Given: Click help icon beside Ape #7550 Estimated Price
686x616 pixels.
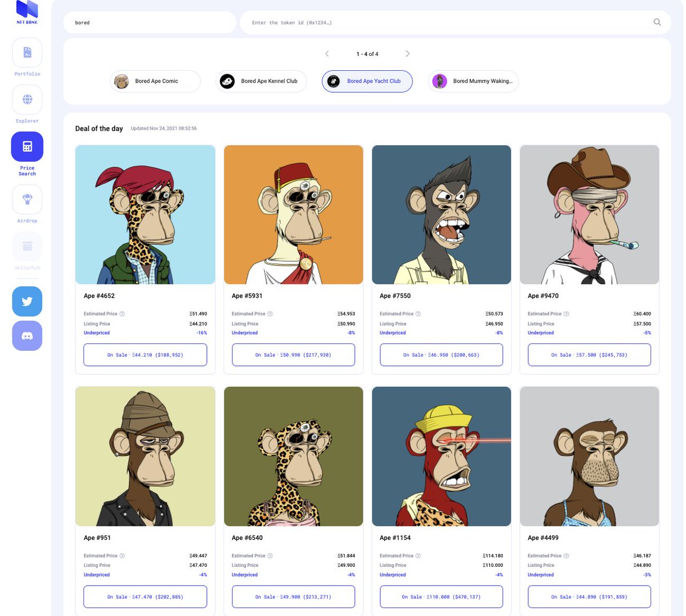Looking at the screenshot, I should pyautogui.click(x=418, y=314).
